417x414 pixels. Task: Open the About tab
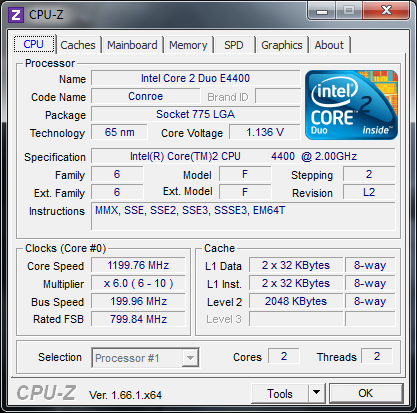click(x=329, y=45)
